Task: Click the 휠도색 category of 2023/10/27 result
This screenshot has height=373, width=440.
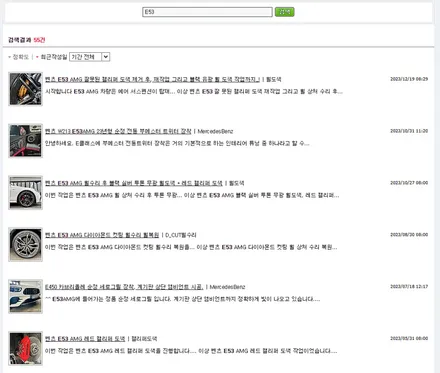Action: pos(237,183)
